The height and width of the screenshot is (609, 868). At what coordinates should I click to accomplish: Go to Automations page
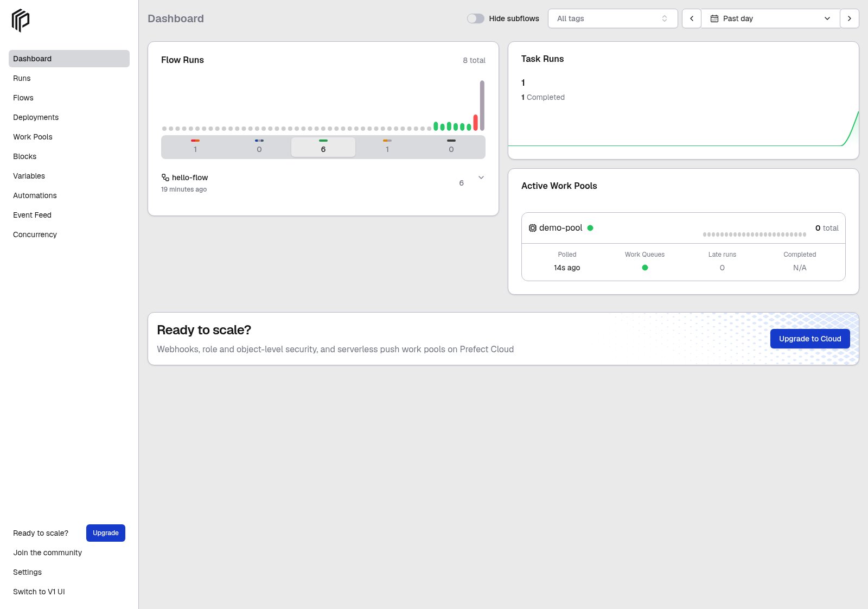point(69,195)
